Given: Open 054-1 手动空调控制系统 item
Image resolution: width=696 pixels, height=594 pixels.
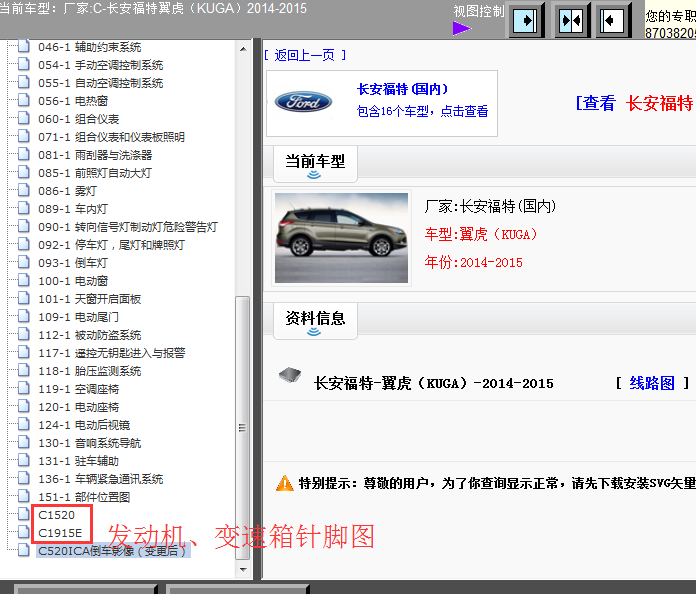Looking at the screenshot, I should [100, 65].
